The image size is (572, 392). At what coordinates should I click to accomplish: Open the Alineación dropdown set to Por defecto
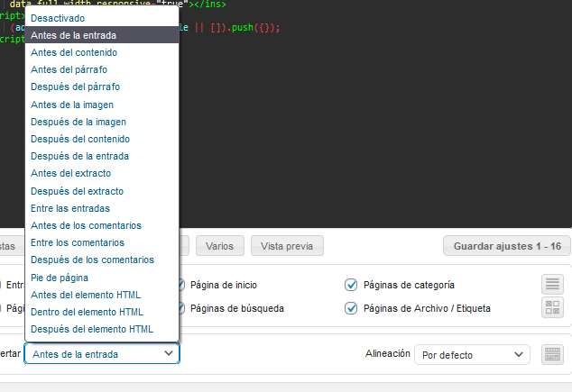point(472,355)
